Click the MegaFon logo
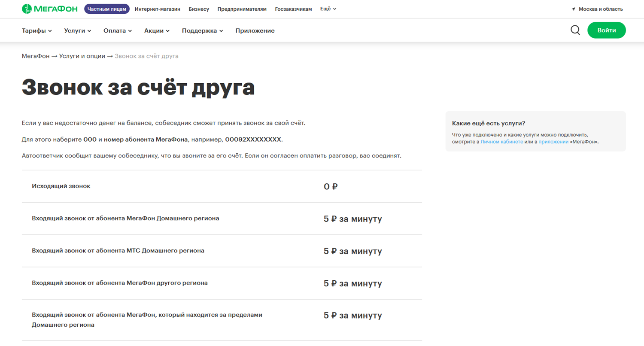This screenshot has width=644, height=346. (49, 9)
